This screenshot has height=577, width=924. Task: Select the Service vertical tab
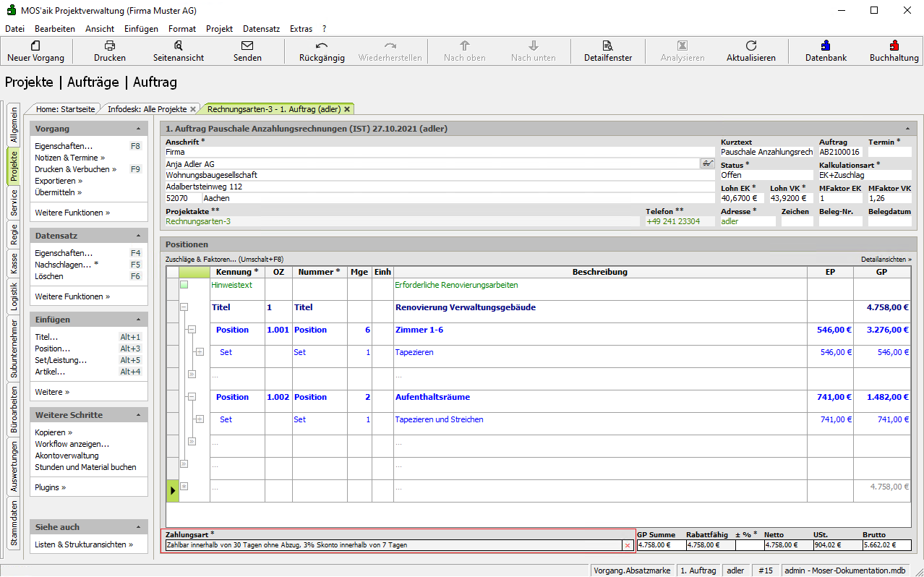(14, 204)
